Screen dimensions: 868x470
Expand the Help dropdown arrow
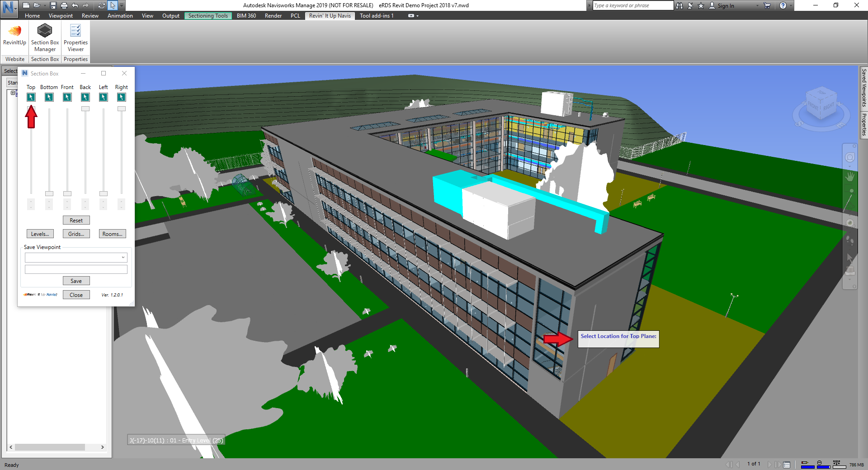coord(791,5)
